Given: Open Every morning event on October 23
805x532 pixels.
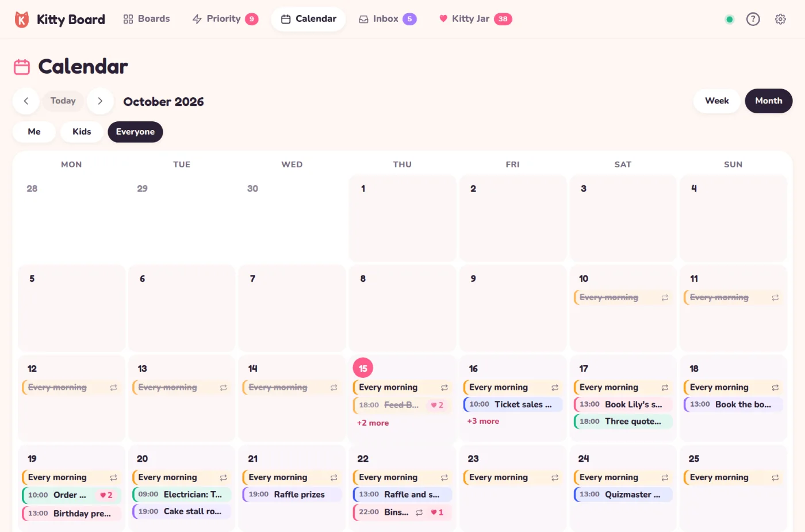Looking at the screenshot, I should 513,477.
